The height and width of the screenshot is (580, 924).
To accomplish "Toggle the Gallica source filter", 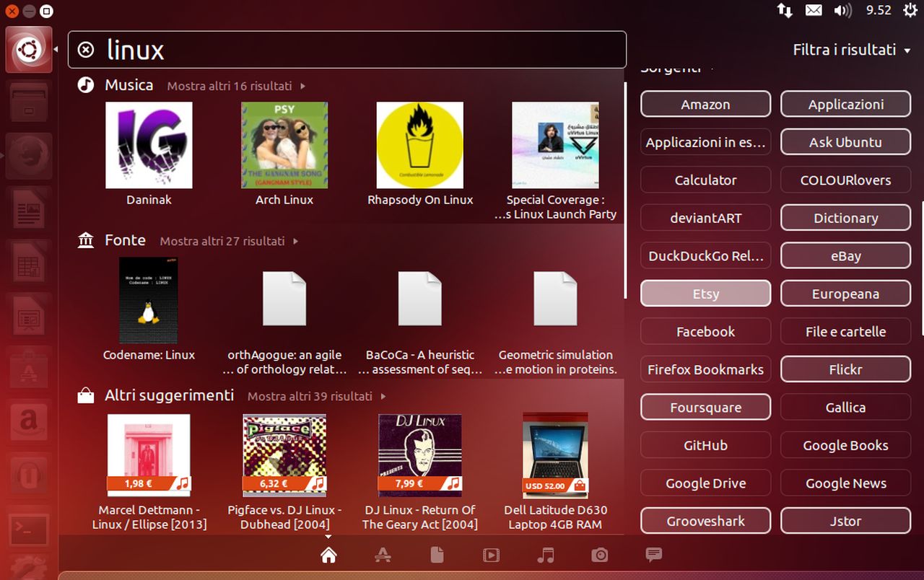I will [x=845, y=408].
